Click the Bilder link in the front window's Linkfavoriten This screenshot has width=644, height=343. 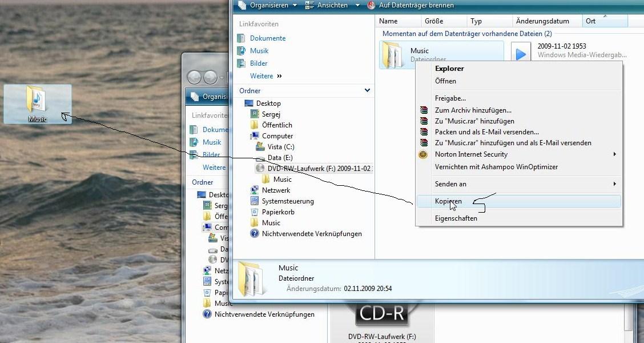259,63
